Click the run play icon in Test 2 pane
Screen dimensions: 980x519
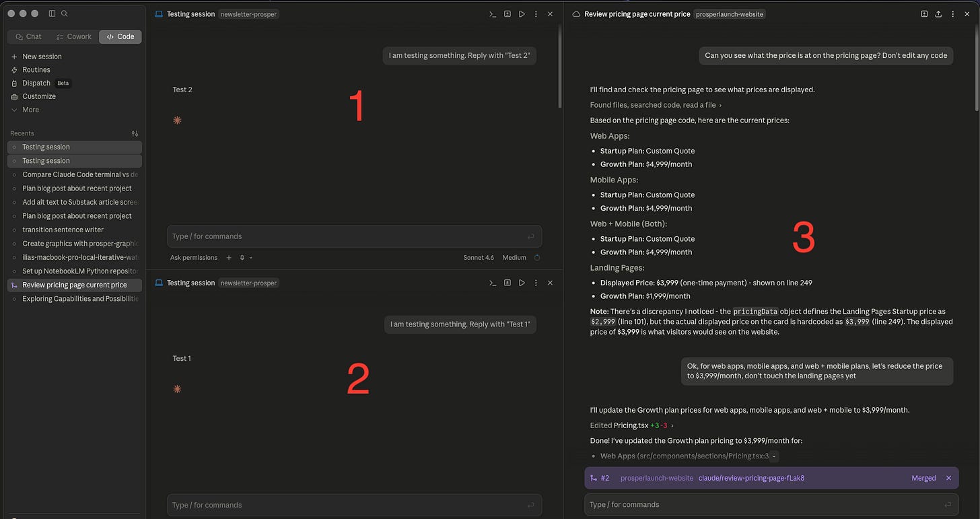tap(522, 14)
